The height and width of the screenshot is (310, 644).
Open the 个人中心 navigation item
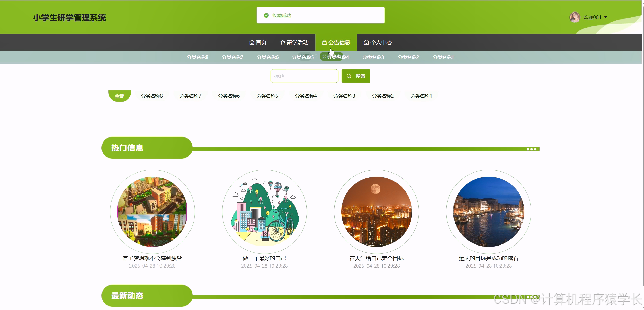(x=378, y=42)
